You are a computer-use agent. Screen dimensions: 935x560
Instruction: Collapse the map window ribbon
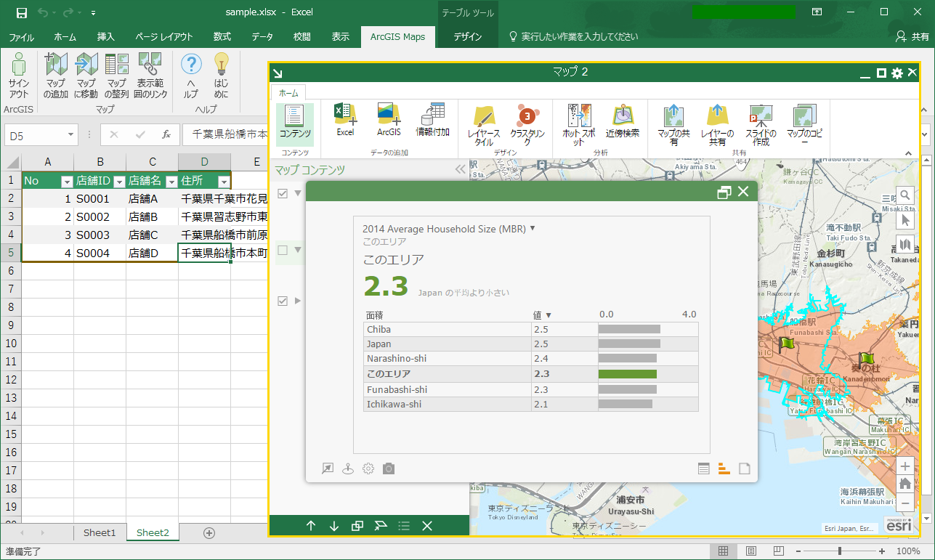[908, 153]
